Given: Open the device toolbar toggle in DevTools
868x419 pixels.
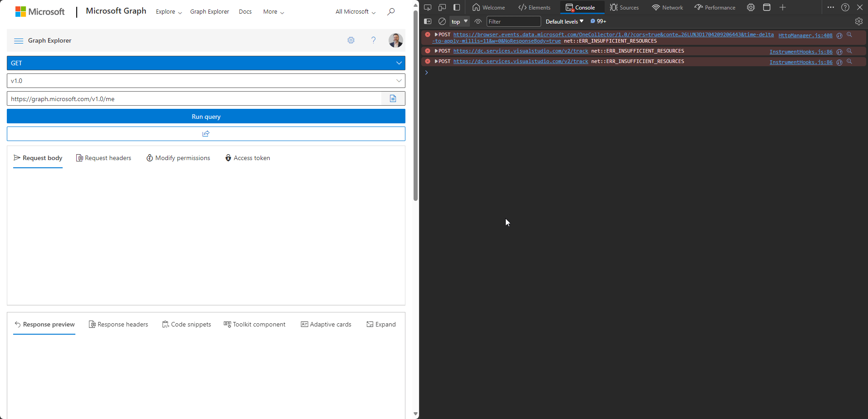Looking at the screenshot, I should (x=442, y=7).
